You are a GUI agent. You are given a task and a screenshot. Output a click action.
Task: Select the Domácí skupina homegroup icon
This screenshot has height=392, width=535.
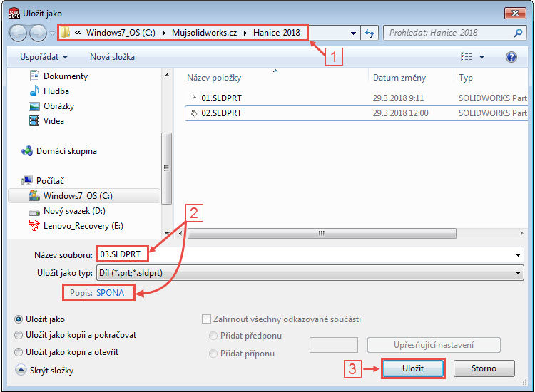(x=27, y=151)
